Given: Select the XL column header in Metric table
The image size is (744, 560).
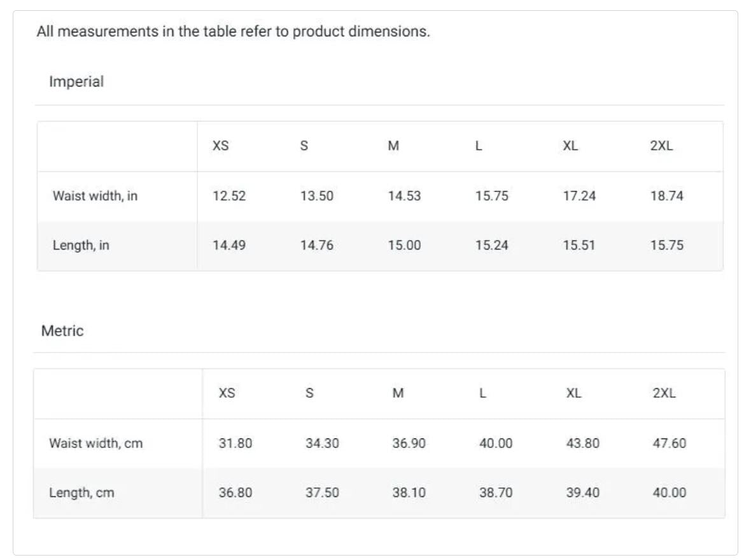Looking at the screenshot, I should point(573,393).
